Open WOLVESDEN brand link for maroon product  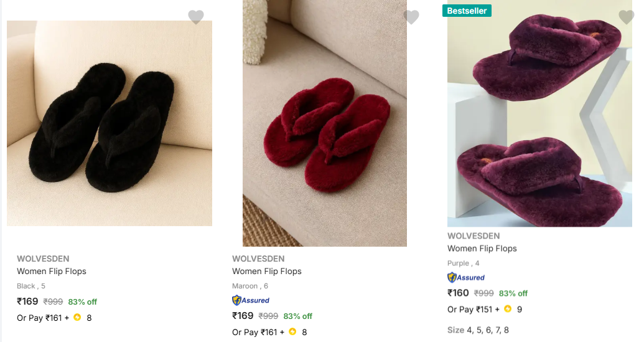click(x=258, y=259)
